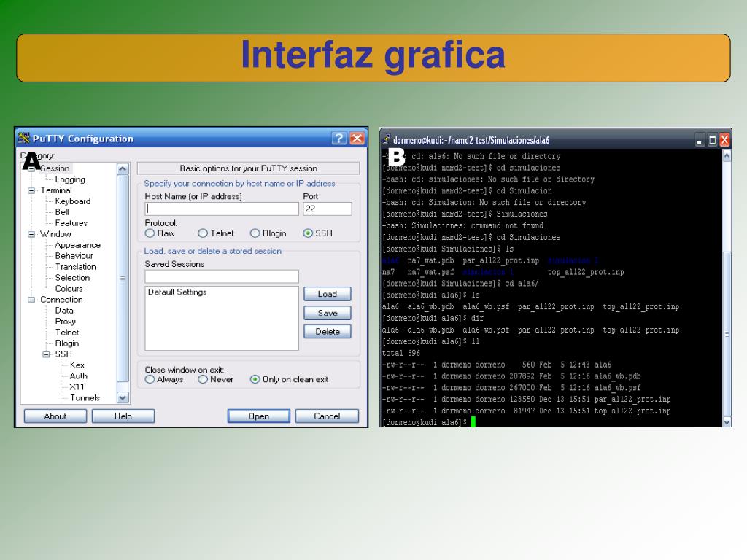The width and height of the screenshot is (747, 560).
Task: Collapse the Window category node
Action: point(31,234)
